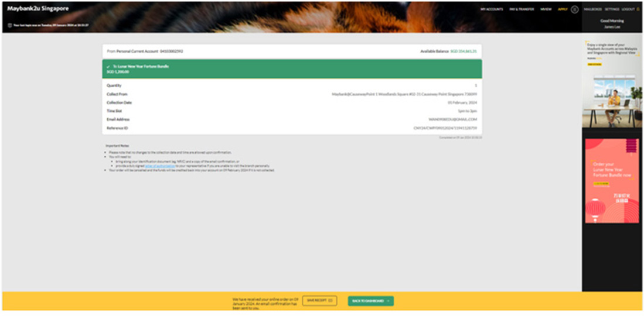Click the lock icon next to Logout
Viewport: 644px width, 316px height.
[x=638, y=9]
